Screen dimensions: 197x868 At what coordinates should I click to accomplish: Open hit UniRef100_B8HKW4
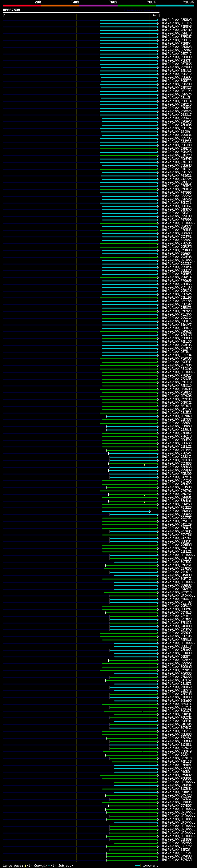click(x=177, y=542)
